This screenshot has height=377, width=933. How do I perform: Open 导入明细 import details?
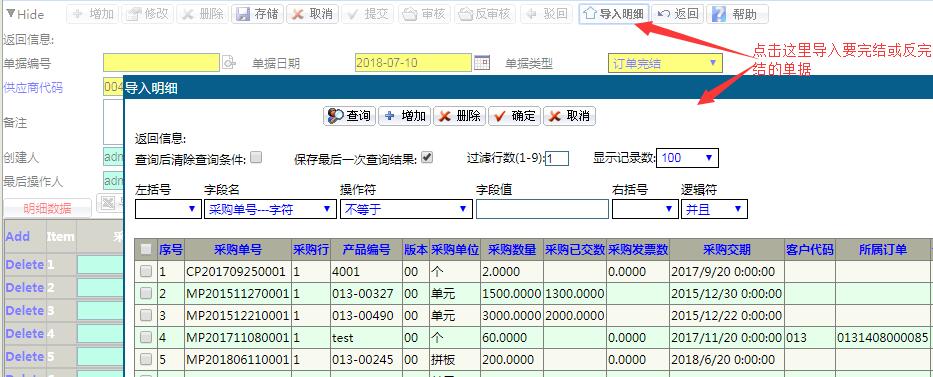[x=613, y=14]
